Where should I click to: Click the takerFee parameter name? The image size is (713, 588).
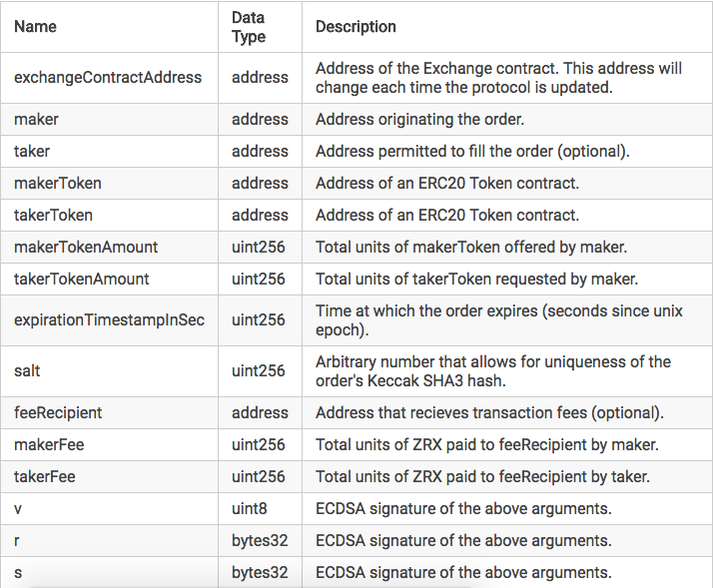45,477
